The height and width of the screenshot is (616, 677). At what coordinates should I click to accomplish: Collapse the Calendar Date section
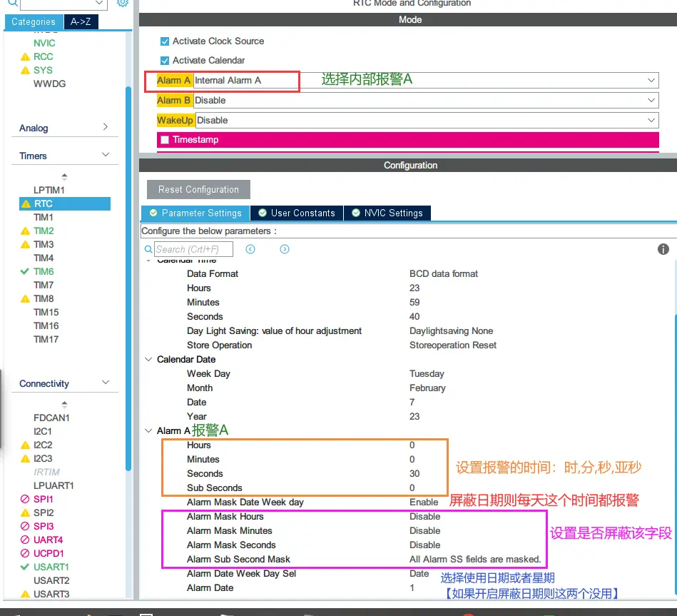(148, 360)
